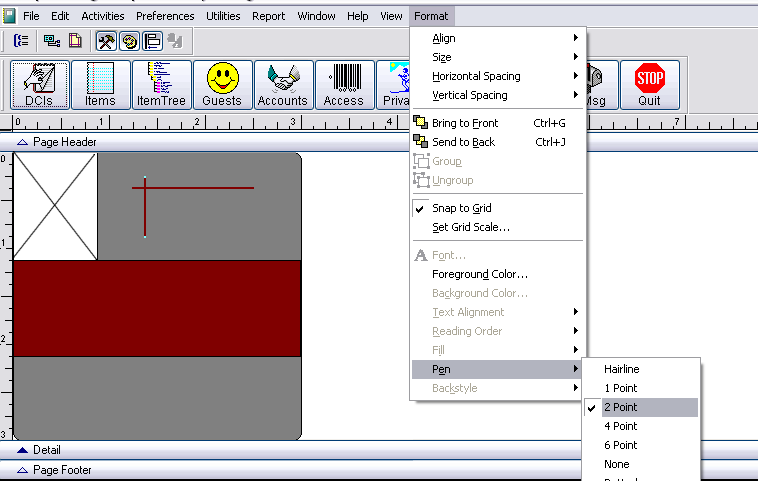Select the picture placeholder with X
This screenshot has height=481, width=758.
[55, 206]
